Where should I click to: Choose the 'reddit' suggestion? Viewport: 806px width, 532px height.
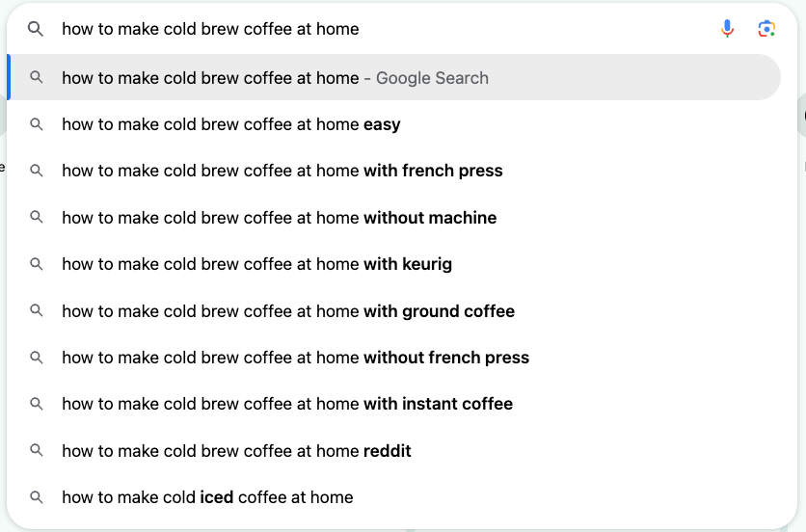(x=394, y=450)
